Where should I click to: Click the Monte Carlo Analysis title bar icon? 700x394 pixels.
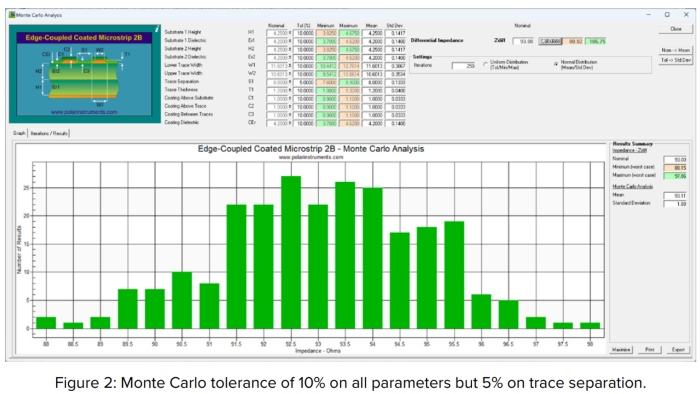click(x=12, y=15)
